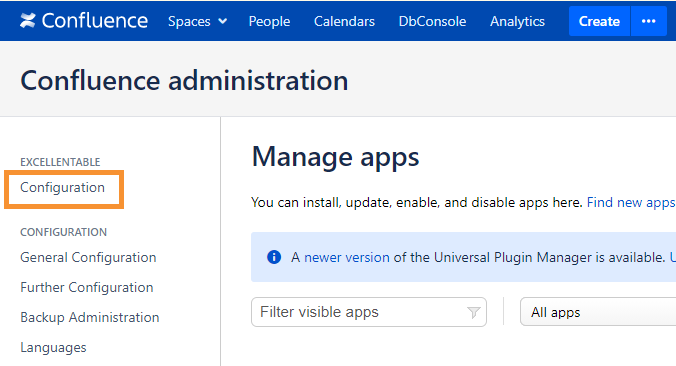Follow the Find new apps link
Screen dimensions: 676x366
pos(631,202)
